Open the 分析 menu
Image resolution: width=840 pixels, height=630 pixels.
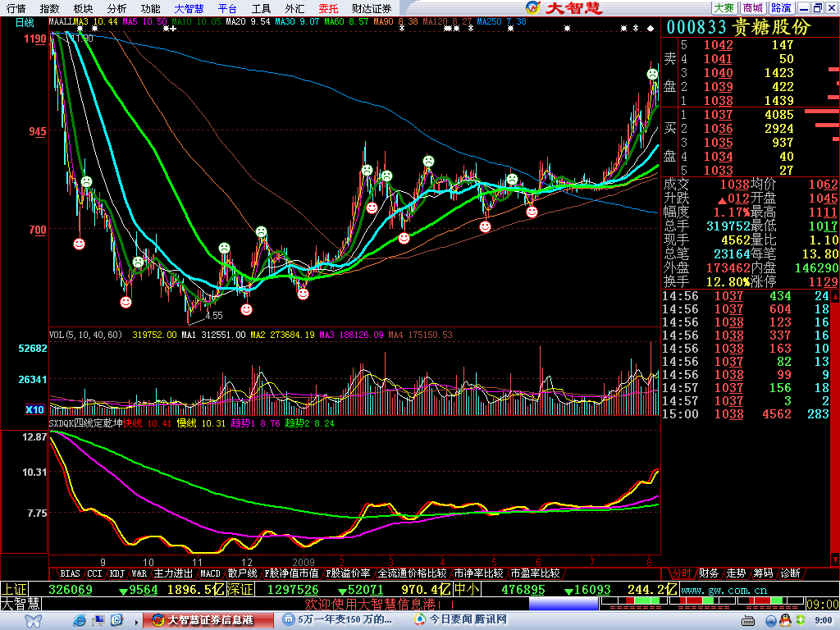pos(116,8)
